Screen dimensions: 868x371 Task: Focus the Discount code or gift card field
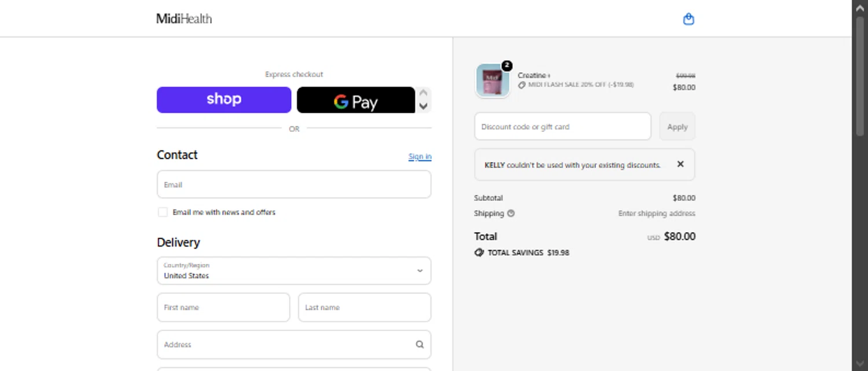point(562,127)
